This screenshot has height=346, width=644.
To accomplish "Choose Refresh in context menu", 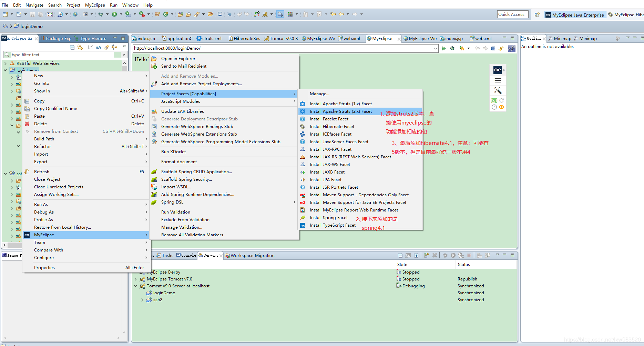I will (x=86, y=172).
